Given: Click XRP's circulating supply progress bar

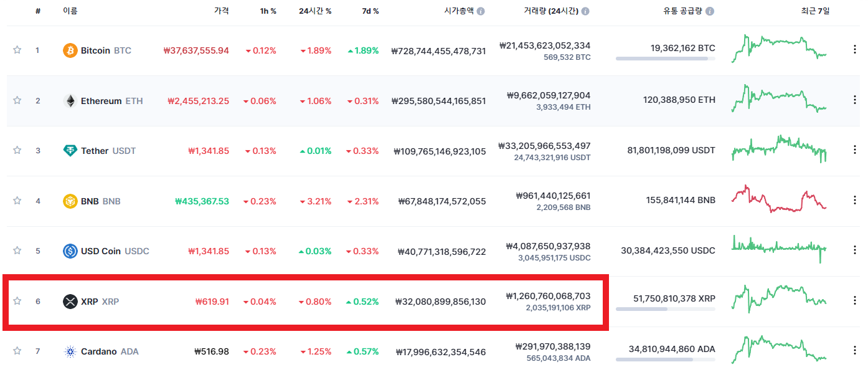Looking at the screenshot, I should pos(666,309).
